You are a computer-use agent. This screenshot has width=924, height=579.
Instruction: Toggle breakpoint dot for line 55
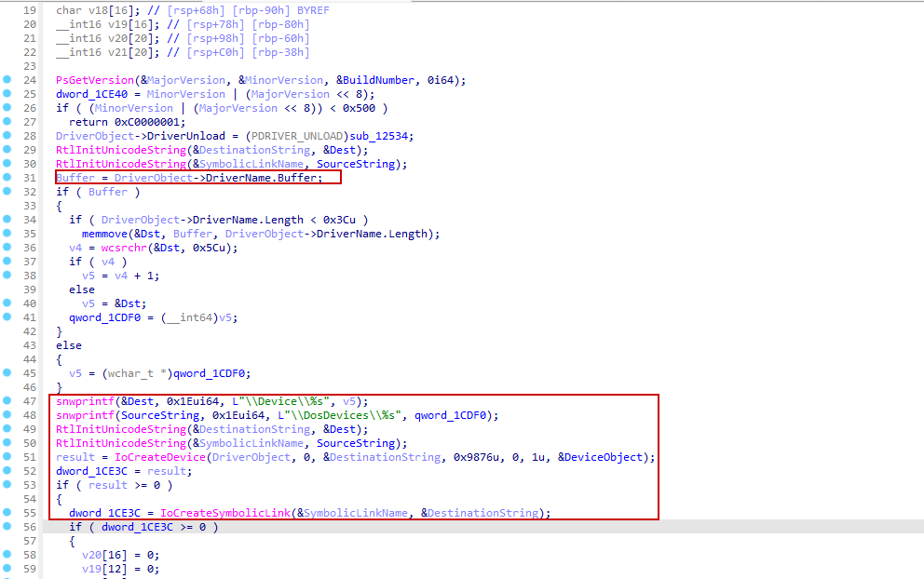point(7,513)
